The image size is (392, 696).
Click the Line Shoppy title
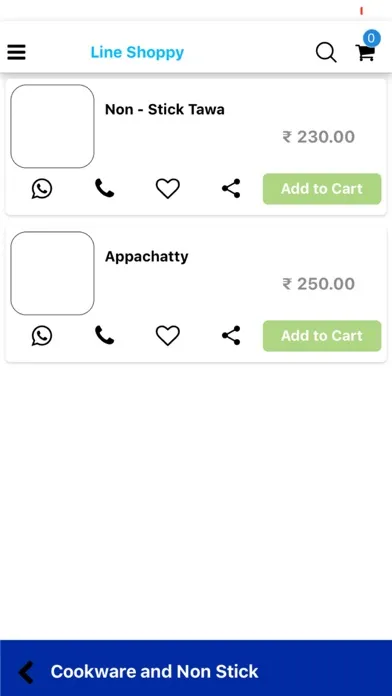(x=137, y=52)
